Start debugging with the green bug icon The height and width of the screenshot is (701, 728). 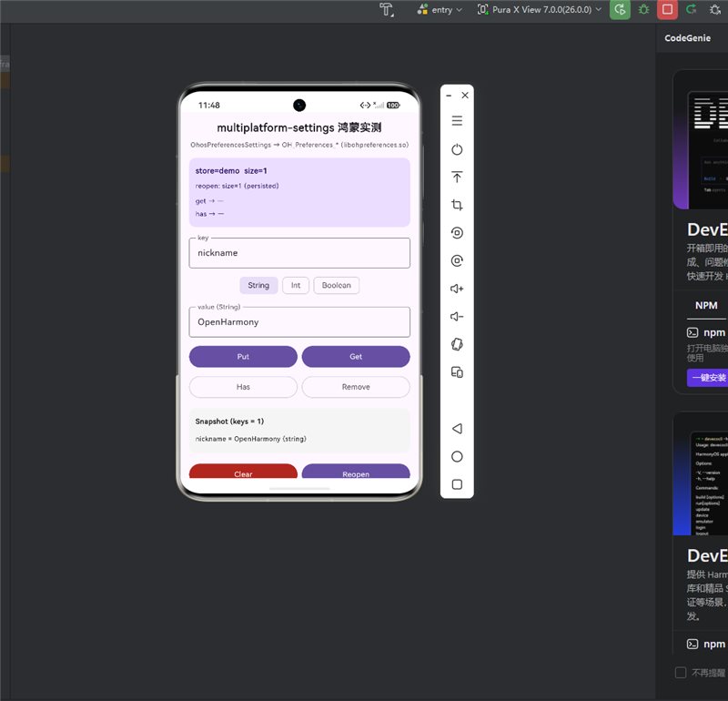pyautogui.click(x=643, y=9)
